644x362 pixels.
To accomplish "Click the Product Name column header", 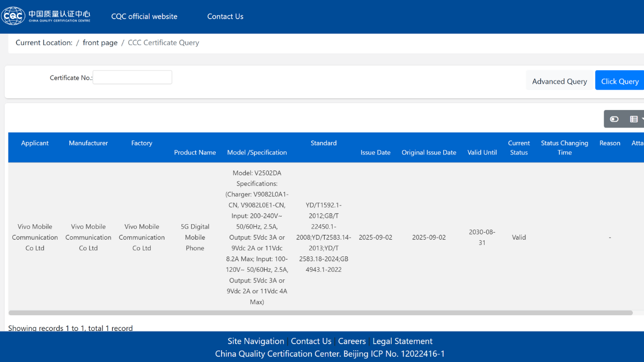I will (195, 152).
